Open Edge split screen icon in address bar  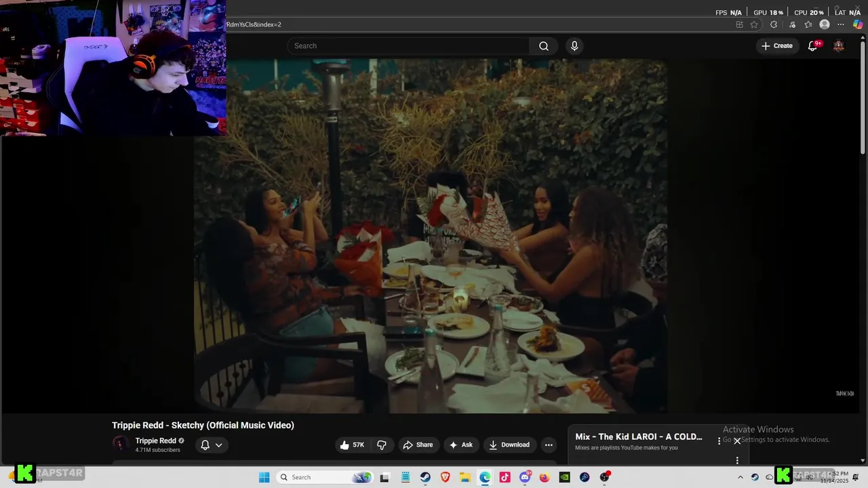click(739, 24)
